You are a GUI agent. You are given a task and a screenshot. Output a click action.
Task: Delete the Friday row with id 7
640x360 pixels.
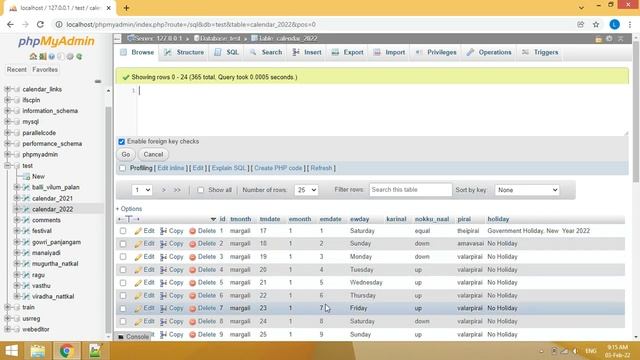tap(202, 308)
